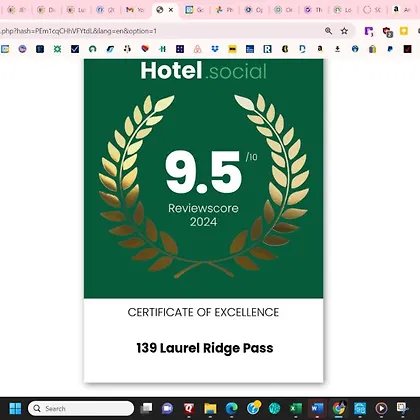This screenshot has height=420, width=420.
Task: Open the Snipping Tool in taskbar
Action: tap(402, 408)
